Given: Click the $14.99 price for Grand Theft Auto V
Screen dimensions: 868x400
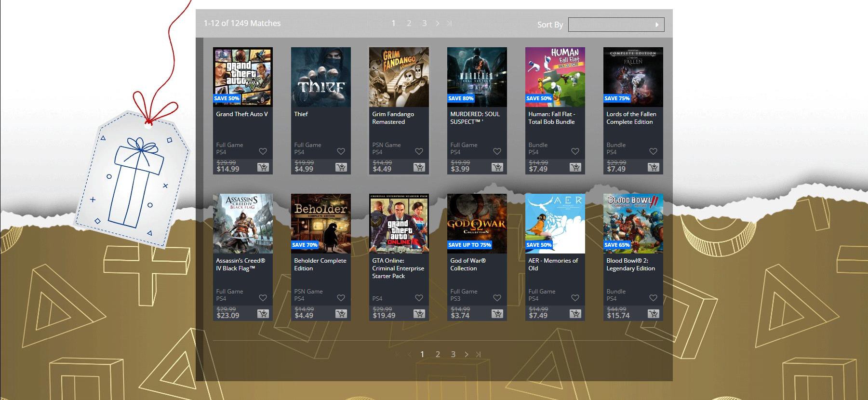Looking at the screenshot, I should tap(228, 169).
